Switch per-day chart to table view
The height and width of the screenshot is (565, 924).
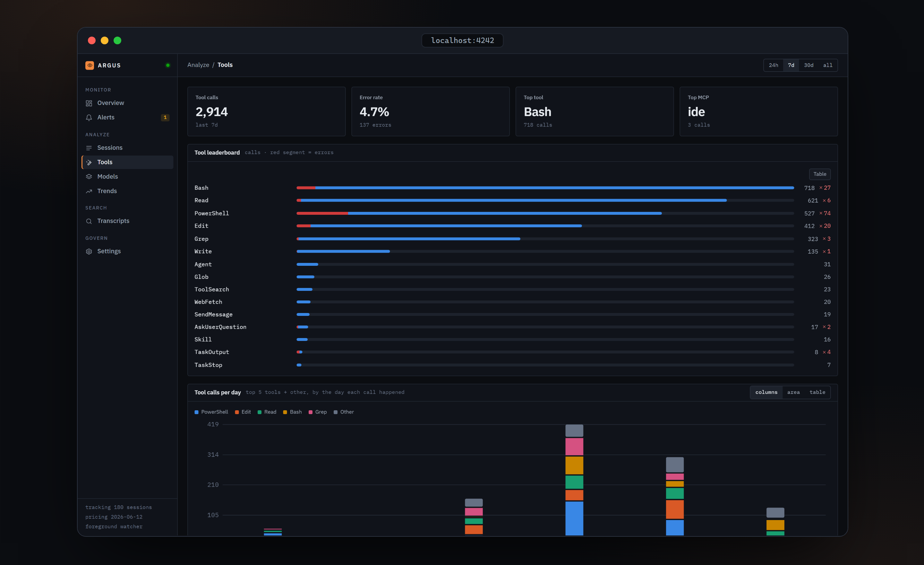pos(817,392)
